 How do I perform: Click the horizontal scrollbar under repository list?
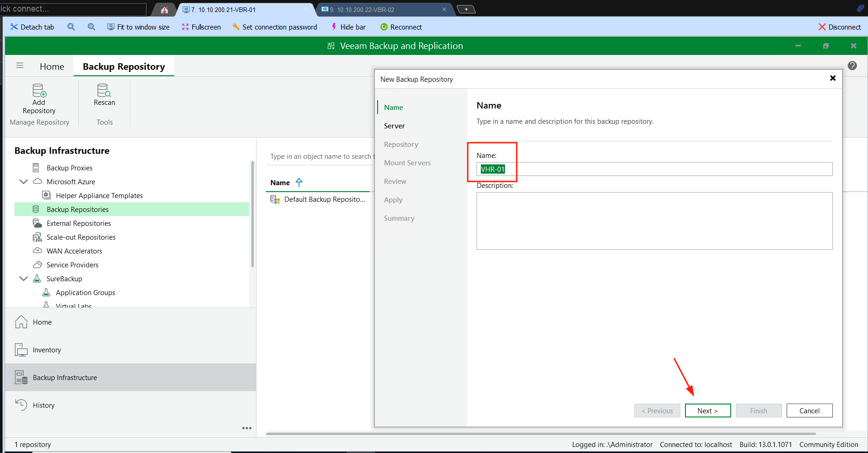click(541, 434)
